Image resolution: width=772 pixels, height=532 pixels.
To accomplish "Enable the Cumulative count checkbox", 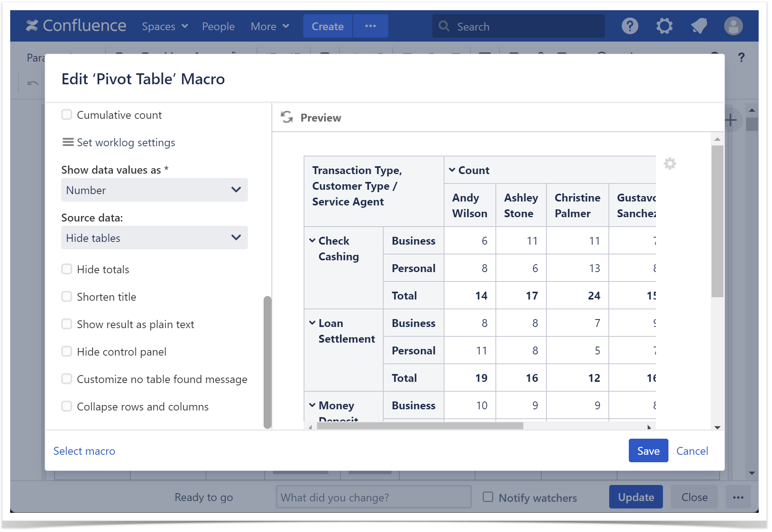I will (67, 114).
